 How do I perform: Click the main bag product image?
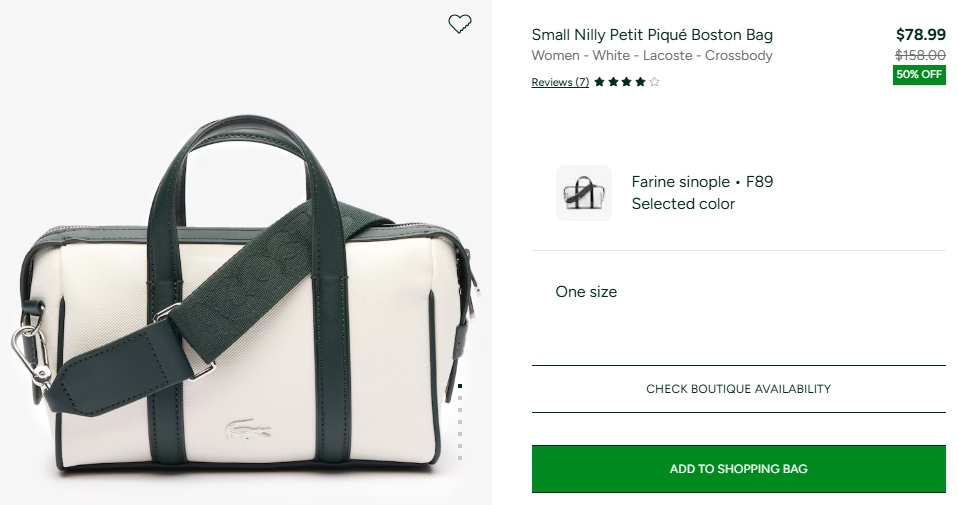point(245,300)
